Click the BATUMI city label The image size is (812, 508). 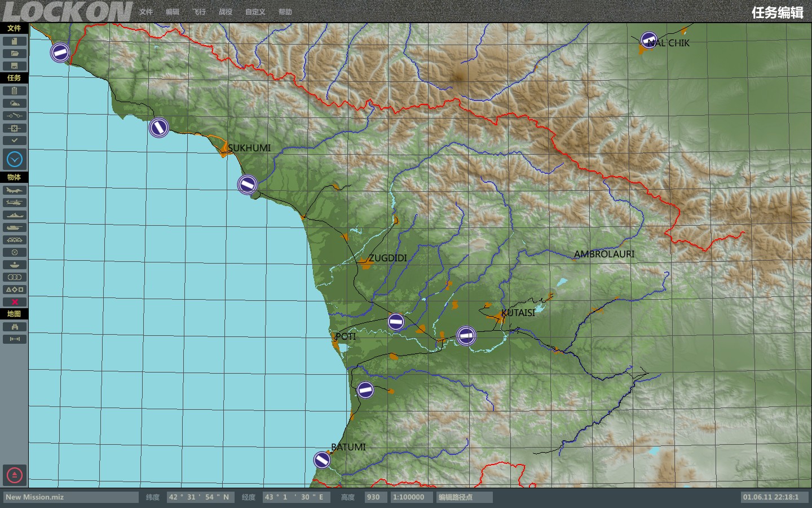pyautogui.click(x=348, y=447)
